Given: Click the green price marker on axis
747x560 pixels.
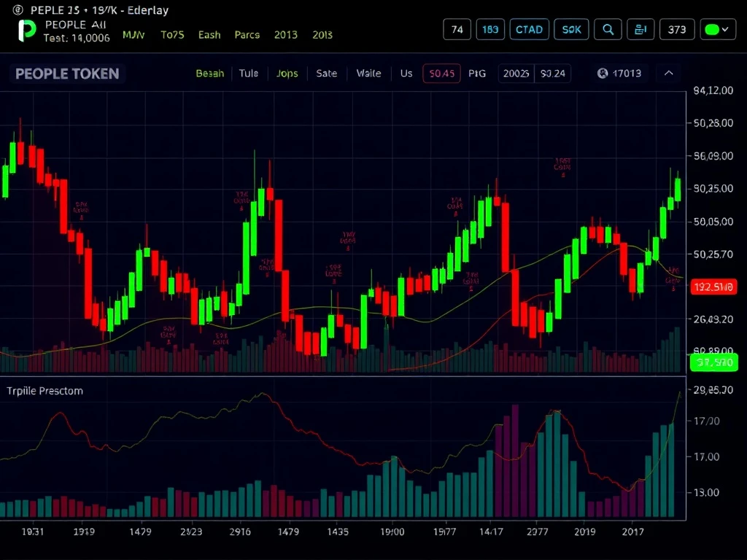Looking at the screenshot, I should (713, 363).
